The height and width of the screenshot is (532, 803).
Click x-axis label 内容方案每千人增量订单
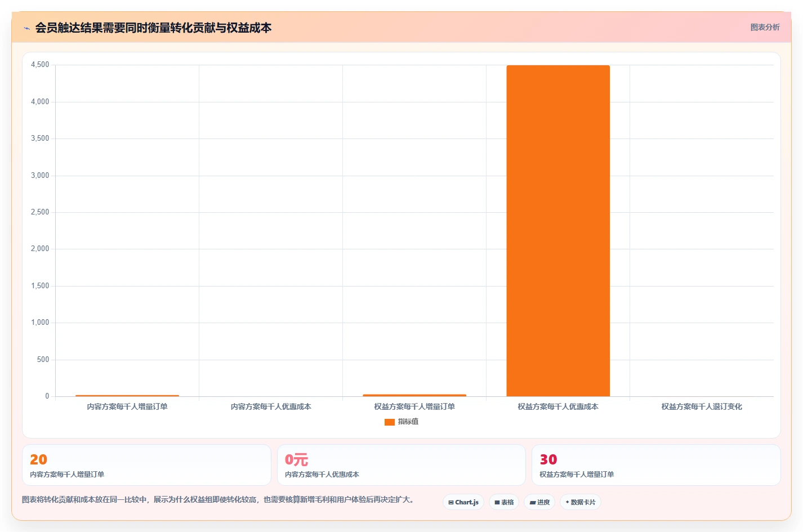(127, 406)
